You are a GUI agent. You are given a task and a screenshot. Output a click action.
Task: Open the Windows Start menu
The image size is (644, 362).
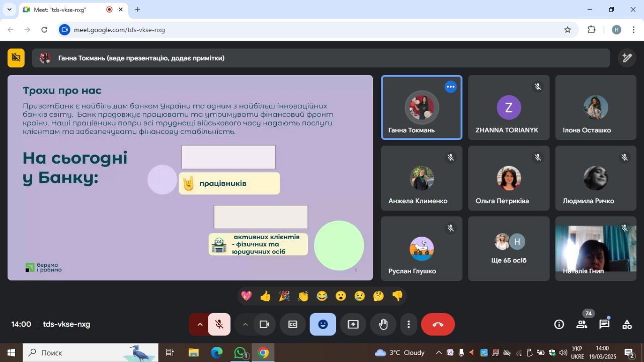[11, 352]
